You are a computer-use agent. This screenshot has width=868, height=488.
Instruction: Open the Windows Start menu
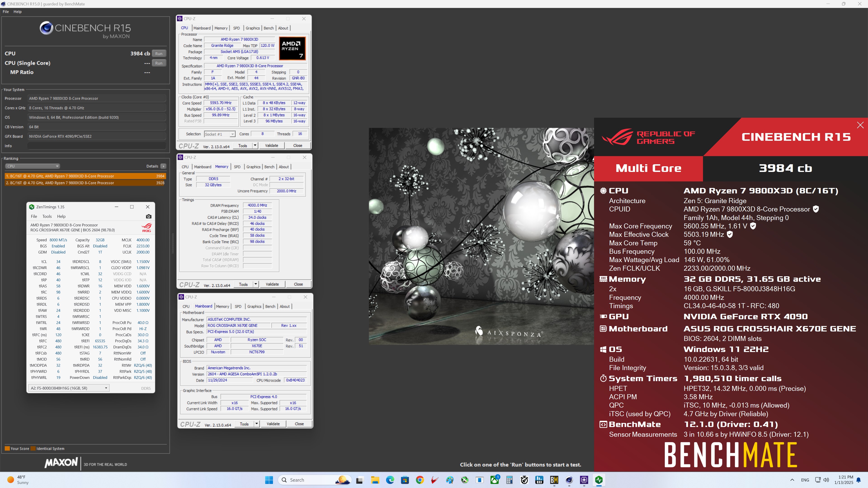tap(269, 480)
